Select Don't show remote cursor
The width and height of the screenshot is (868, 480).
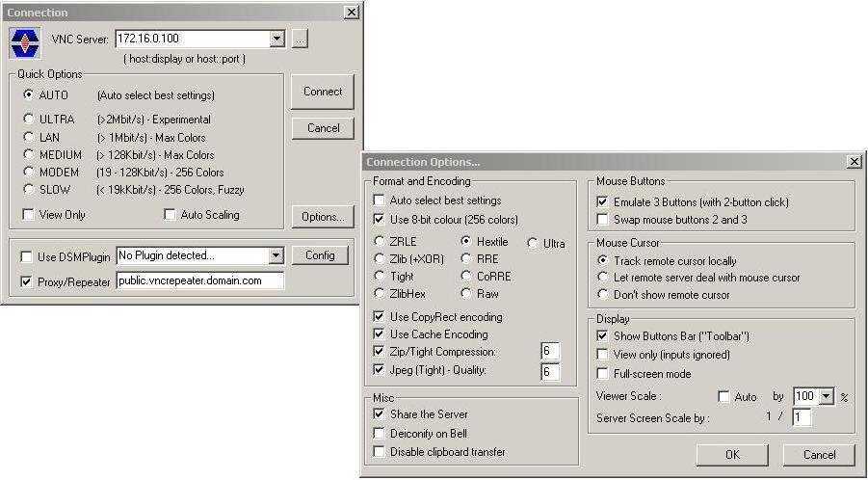(604, 294)
